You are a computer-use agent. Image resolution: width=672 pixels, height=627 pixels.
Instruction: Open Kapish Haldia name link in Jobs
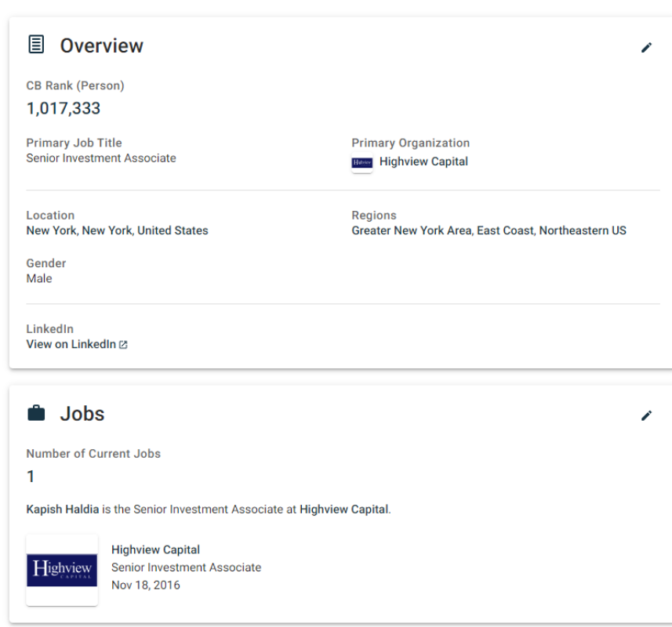pos(63,509)
